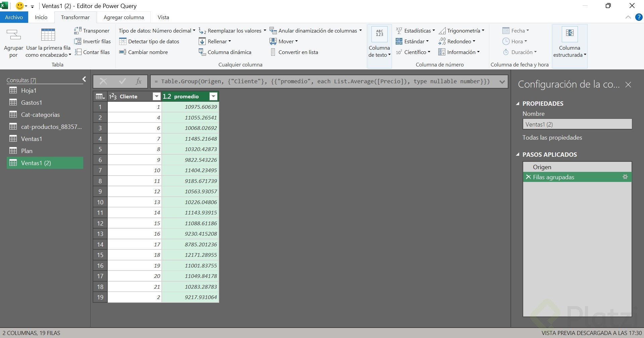Expand the formula bar with the chevron
This screenshot has width=644, height=338.
click(x=502, y=82)
